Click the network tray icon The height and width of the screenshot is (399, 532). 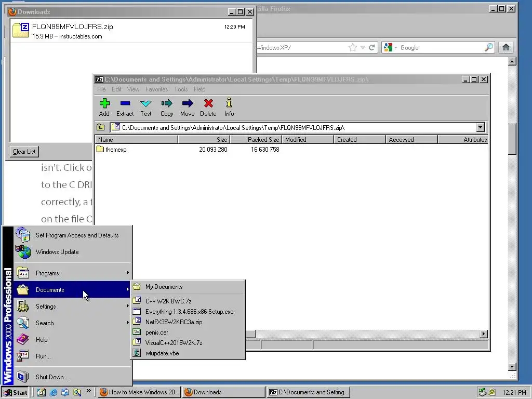click(483, 392)
